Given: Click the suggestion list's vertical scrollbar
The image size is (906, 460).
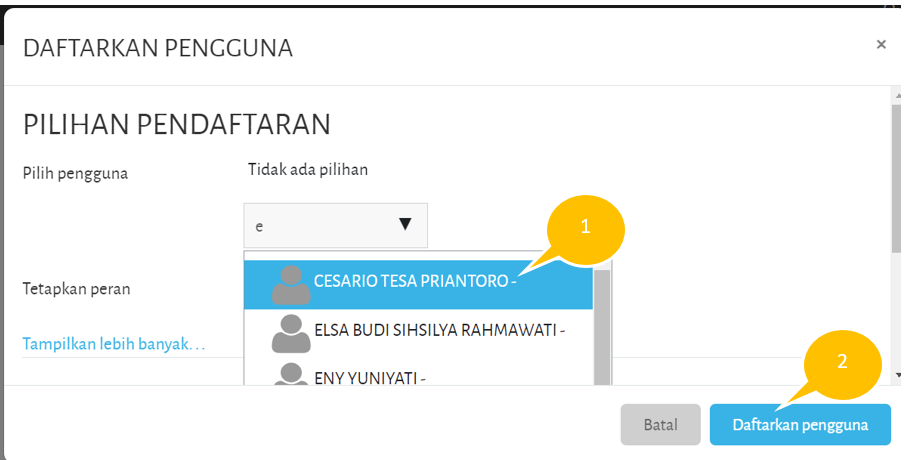Looking at the screenshot, I should click(x=602, y=330).
